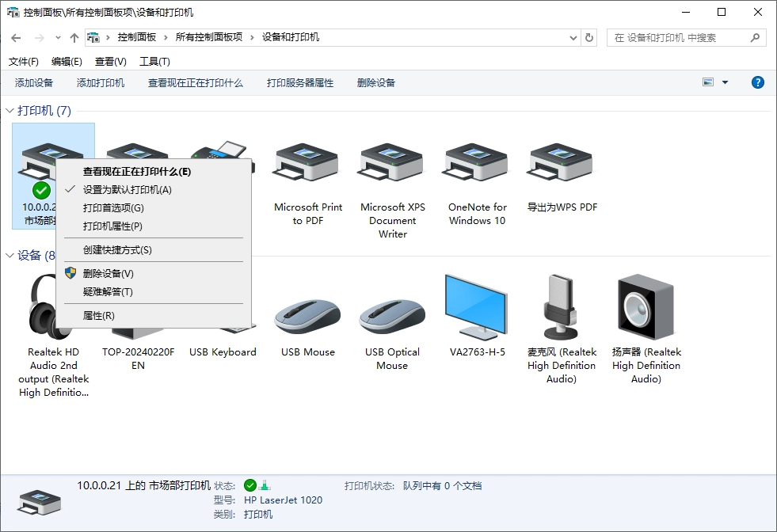Click the 所有控制面板项 breadcrumb link

(x=209, y=37)
